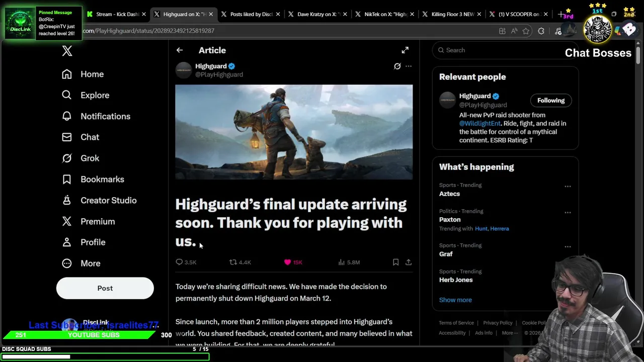
Task: Open the Graf trending topic
Action: [x=446, y=254]
